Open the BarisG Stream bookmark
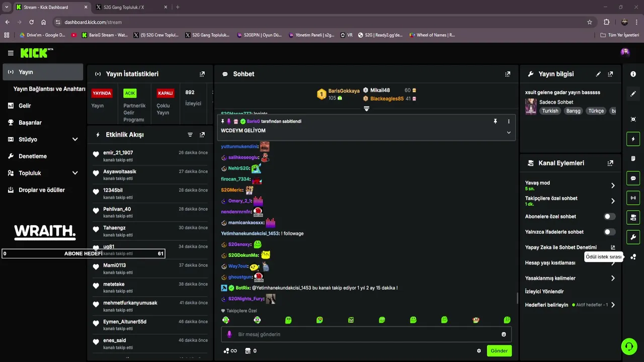644x362 pixels. click(x=105, y=35)
